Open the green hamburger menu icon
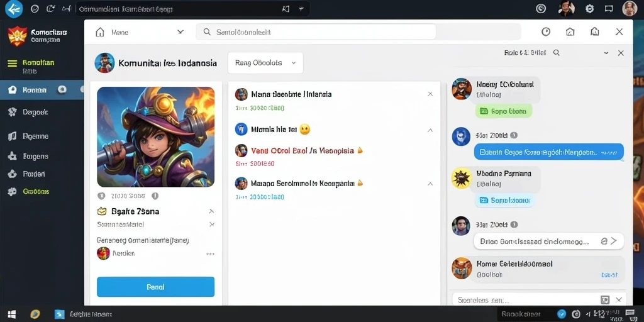The width and height of the screenshot is (644, 322). pos(13,64)
